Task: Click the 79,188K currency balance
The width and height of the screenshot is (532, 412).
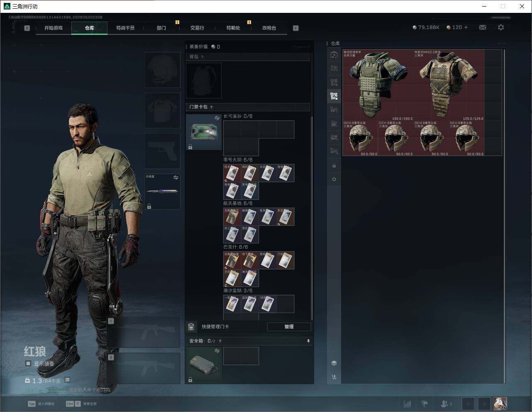Action: pos(426,27)
